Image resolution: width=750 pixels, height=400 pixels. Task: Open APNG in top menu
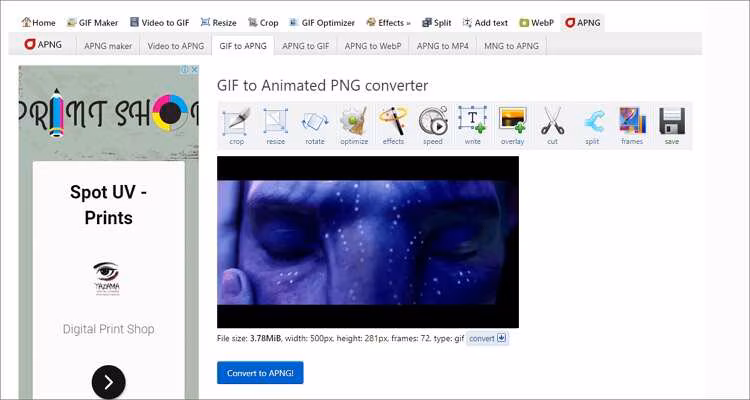coord(583,22)
